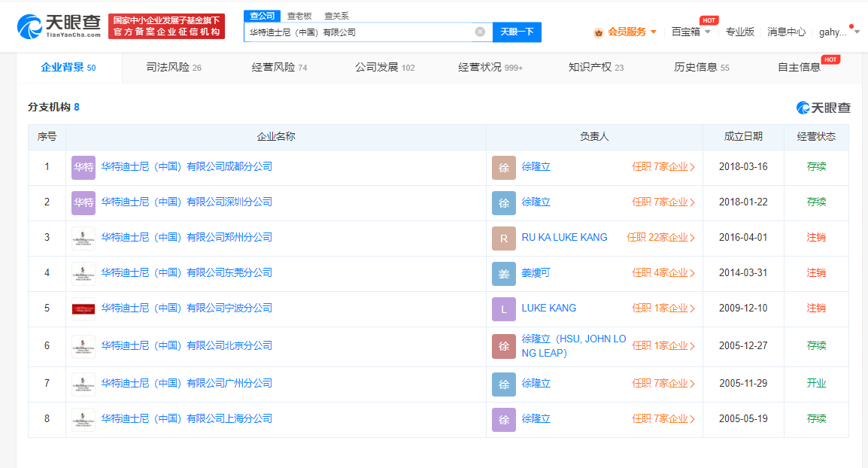Click the 开业 status in the 广州分公司 row

[x=816, y=384]
